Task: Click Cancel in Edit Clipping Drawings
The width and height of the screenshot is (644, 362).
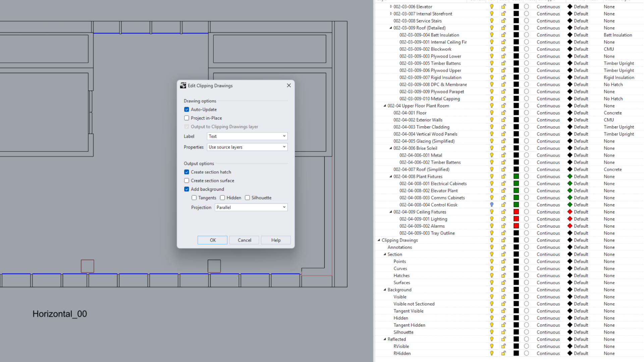Action: point(244,240)
